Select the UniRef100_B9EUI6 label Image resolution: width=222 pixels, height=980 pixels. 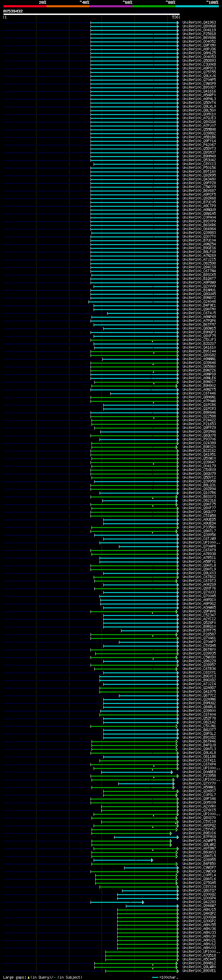199,833
